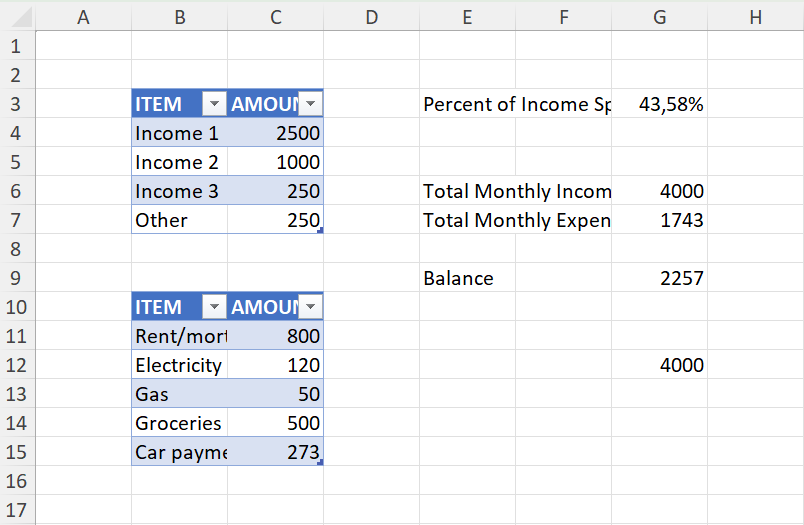The image size is (804, 525).
Task: Select the 43,58% cell
Action: [x=659, y=104]
